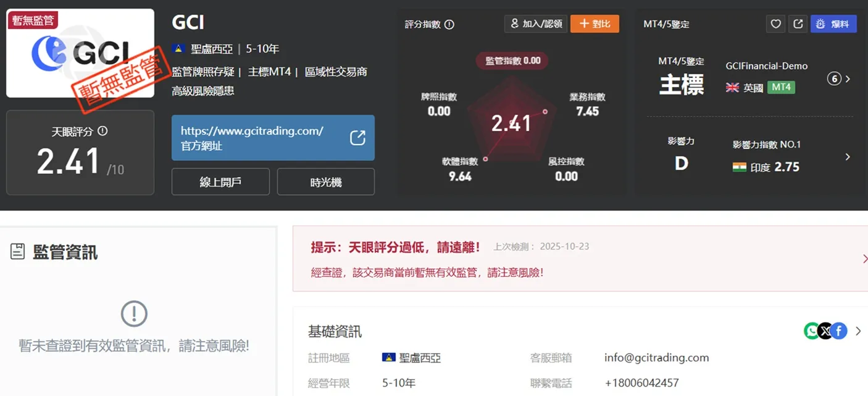Screen dimensions: 868x396
Task: Click the orange 對比 compare button
Action: pos(595,24)
